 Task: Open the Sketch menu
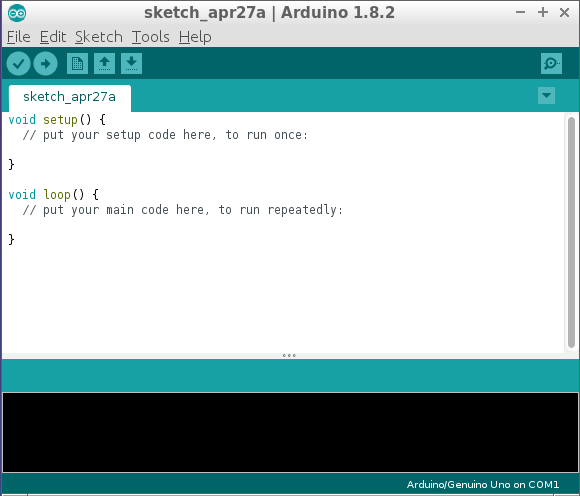(99, 37)
